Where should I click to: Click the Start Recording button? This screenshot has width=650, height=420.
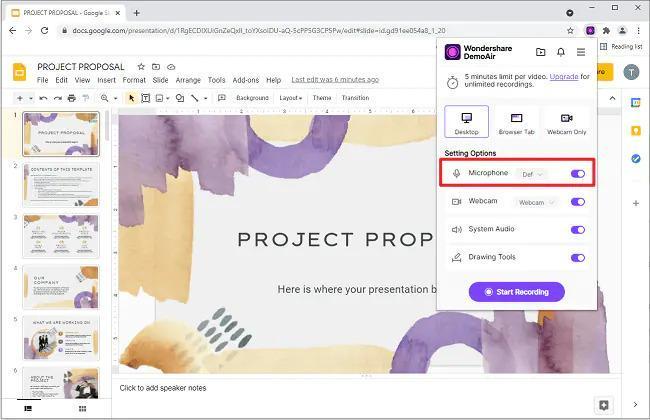[517, 292]
